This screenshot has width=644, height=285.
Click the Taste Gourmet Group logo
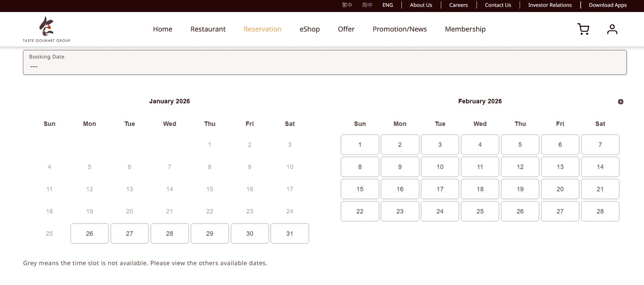click(x=46, y=29)
